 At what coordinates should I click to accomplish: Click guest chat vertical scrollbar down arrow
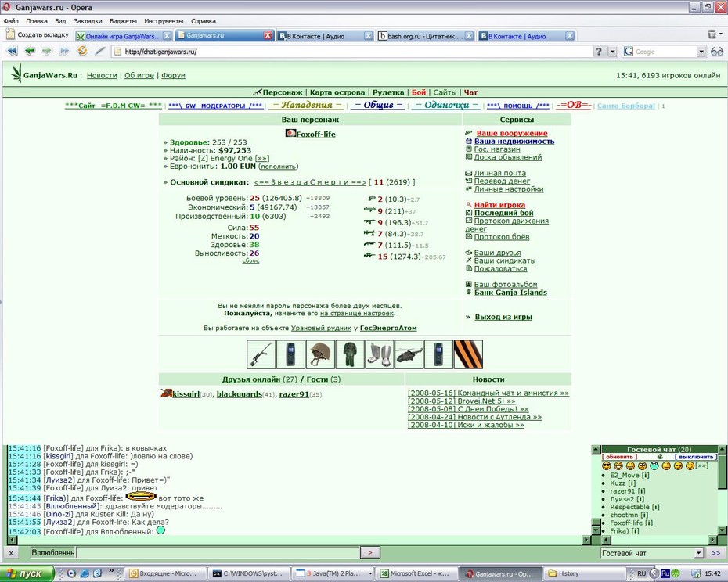pyautogui.click(x=722, y=530)
